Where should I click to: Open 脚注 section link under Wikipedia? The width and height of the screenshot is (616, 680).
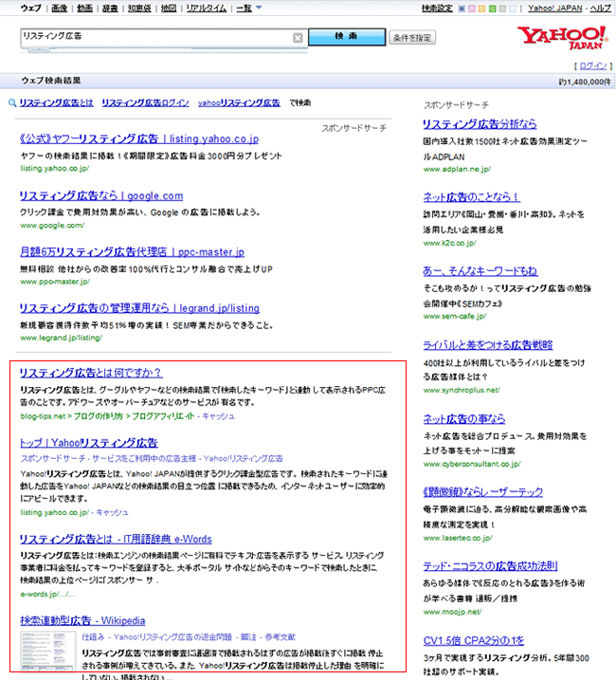248,637
